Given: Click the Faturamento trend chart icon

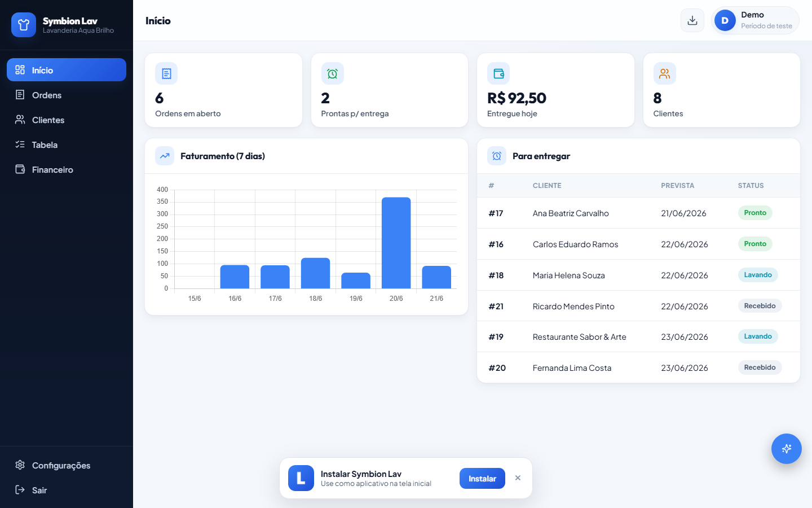Looking at the screenshot, I should click(x=165, y=156).
